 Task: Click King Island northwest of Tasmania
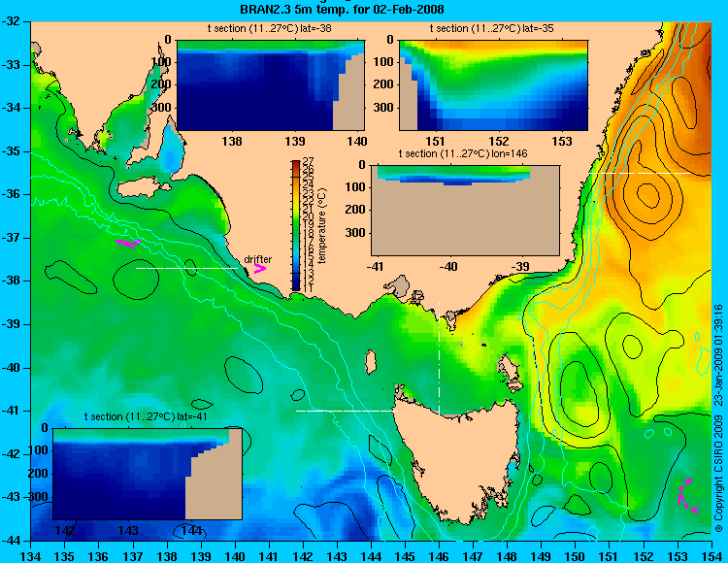(x=371, y=362)
